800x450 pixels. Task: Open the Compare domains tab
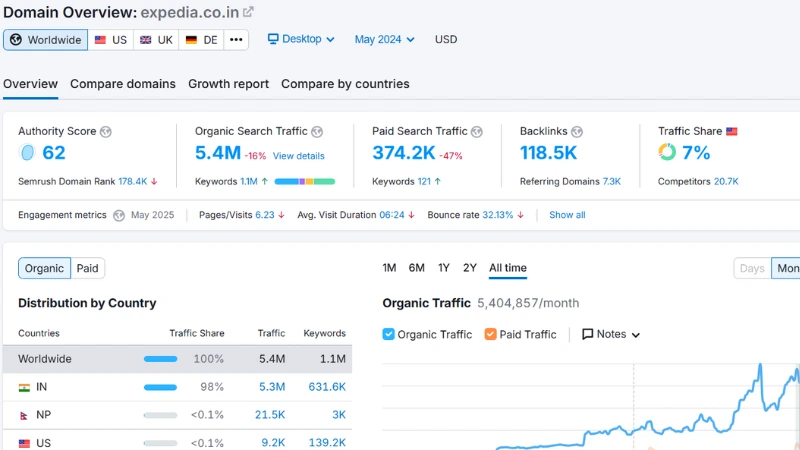123,84
